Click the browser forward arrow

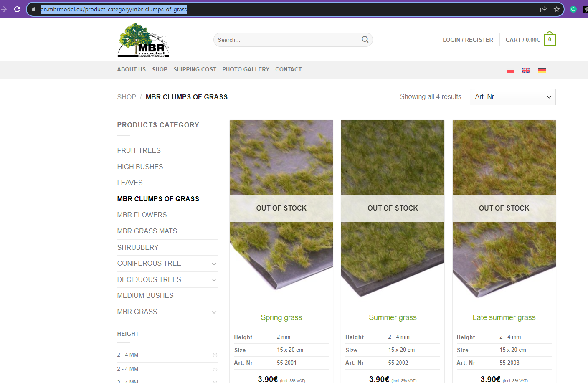tap(4, 9)
